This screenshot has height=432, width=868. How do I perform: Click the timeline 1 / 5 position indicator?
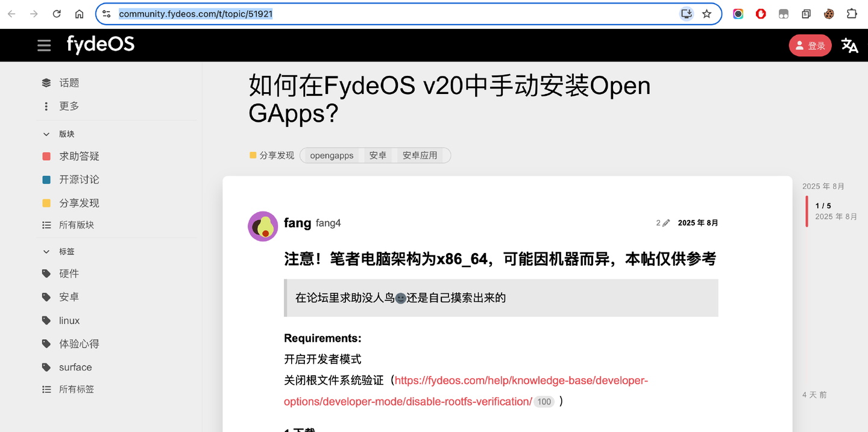pyautogui.click(x=823, y=206)
